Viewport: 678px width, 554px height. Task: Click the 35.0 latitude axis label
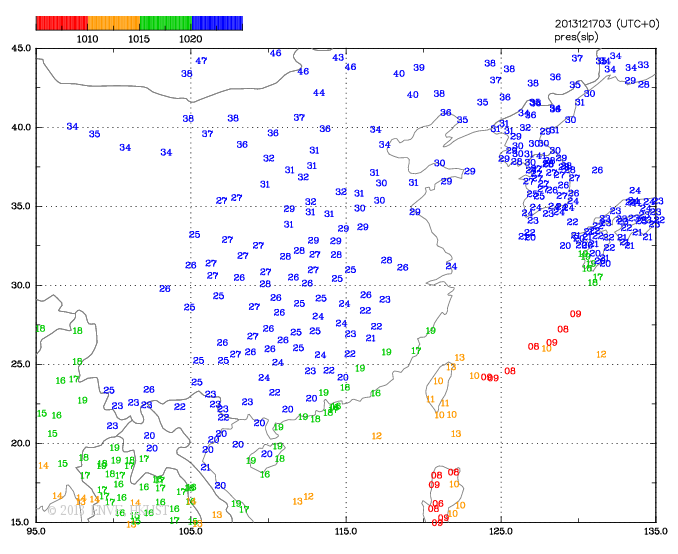coord(21,206)
